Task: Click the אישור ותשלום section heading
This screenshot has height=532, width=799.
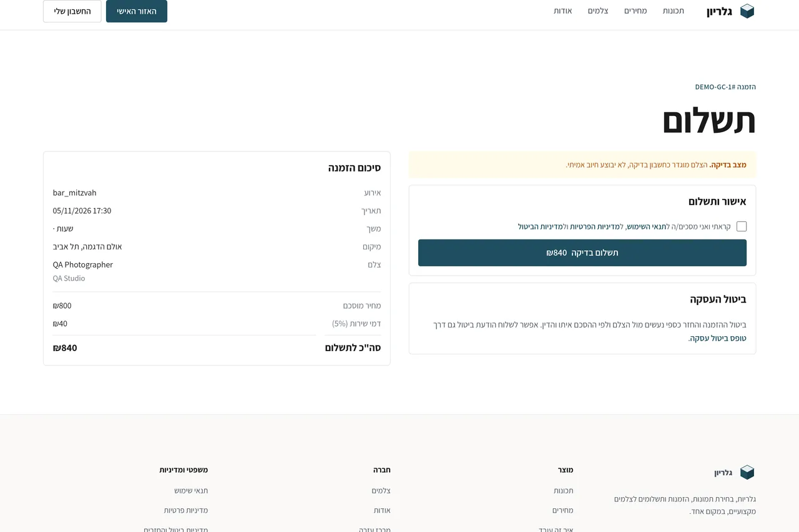Action: pos(717,201)
